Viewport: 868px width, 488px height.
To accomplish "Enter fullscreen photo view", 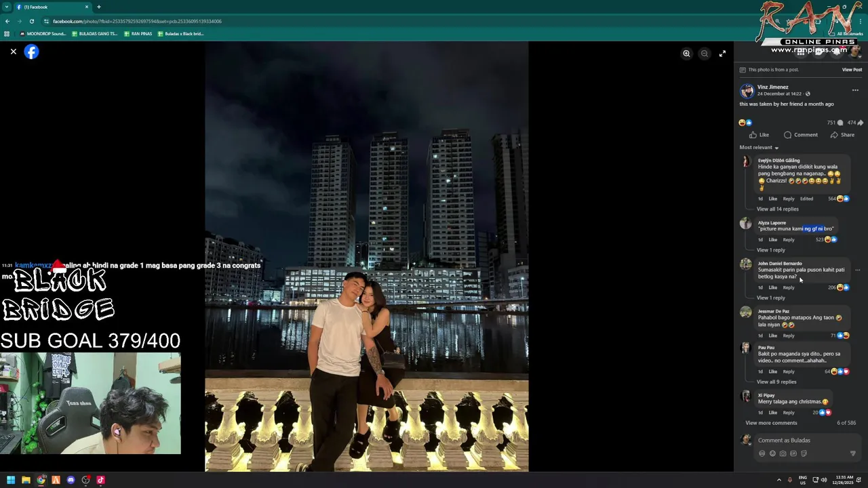I will point(722,54).
